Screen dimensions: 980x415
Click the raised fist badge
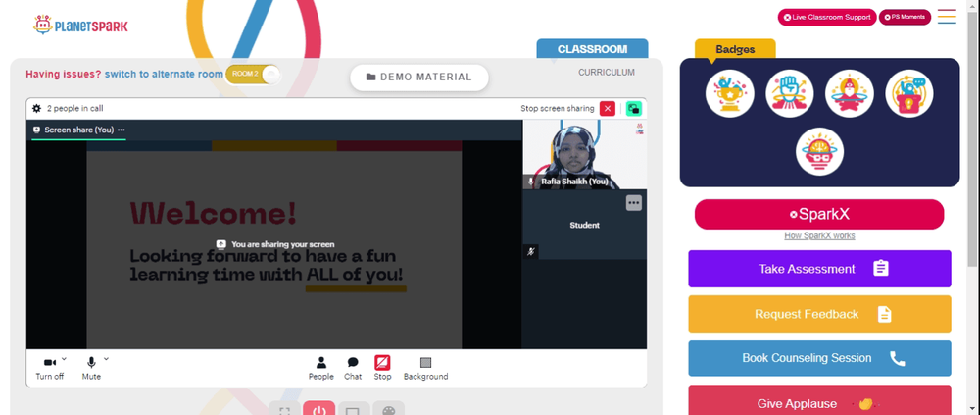[789, 93]
